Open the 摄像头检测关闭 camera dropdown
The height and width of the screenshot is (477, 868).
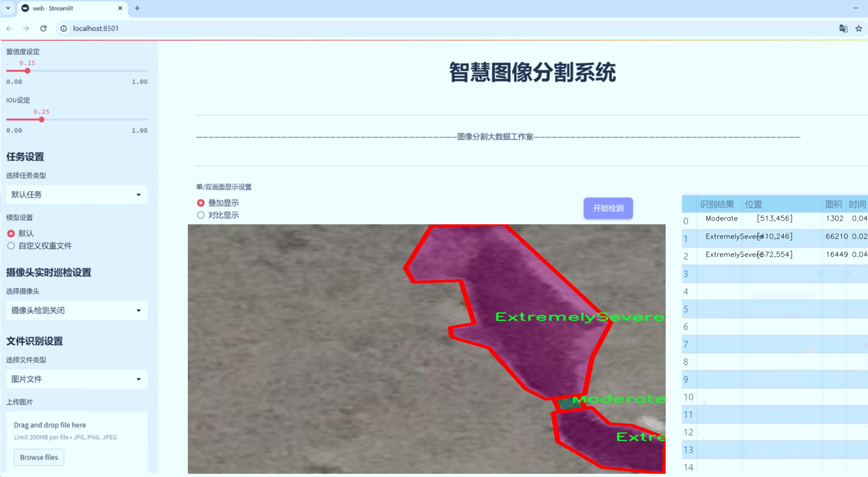[77, 310]
